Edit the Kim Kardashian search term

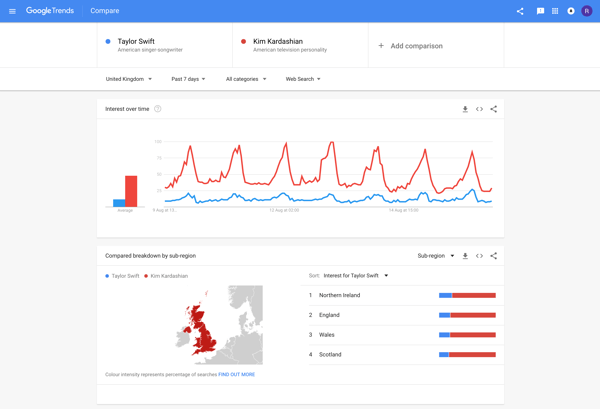click(x=300, y=45)
